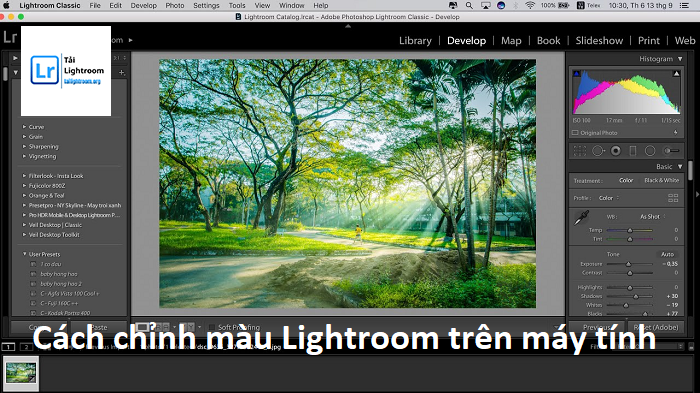Pick the White Balance eyedropper
The height and width of the screenshot is (393, 700).
pos(581,218)
